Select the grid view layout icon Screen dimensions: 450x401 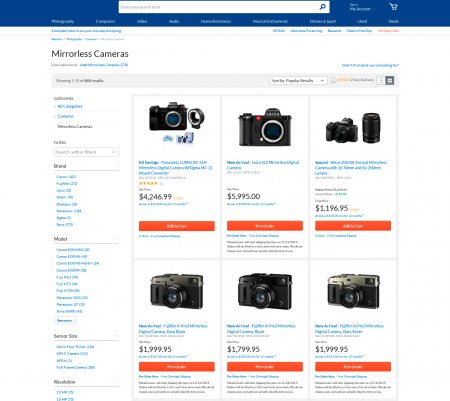[390, 80]
